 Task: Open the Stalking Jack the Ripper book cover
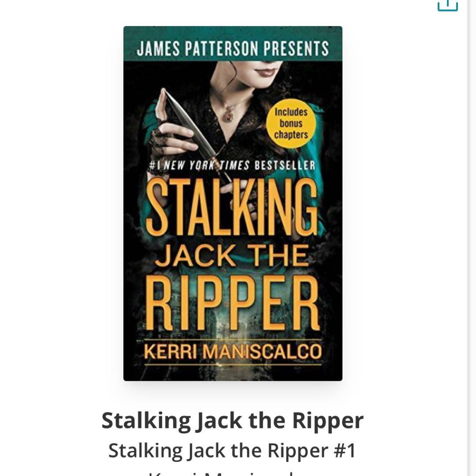233,203
